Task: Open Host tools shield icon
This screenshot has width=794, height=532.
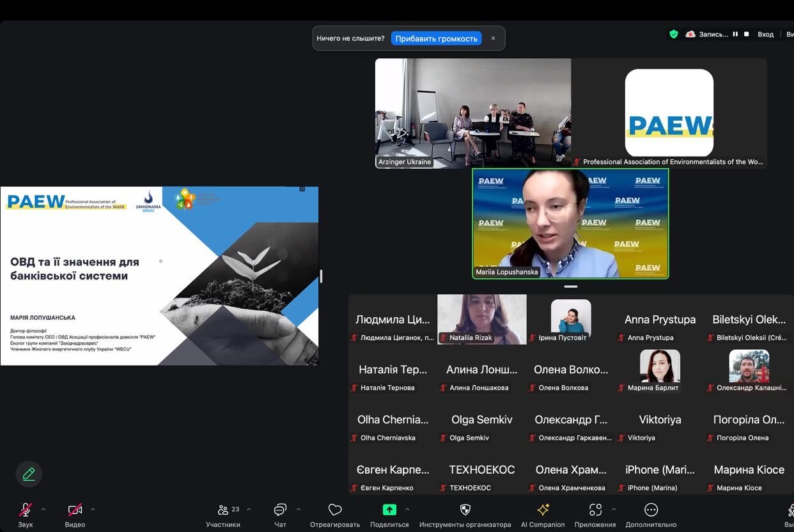Action: tap(465, 510)
